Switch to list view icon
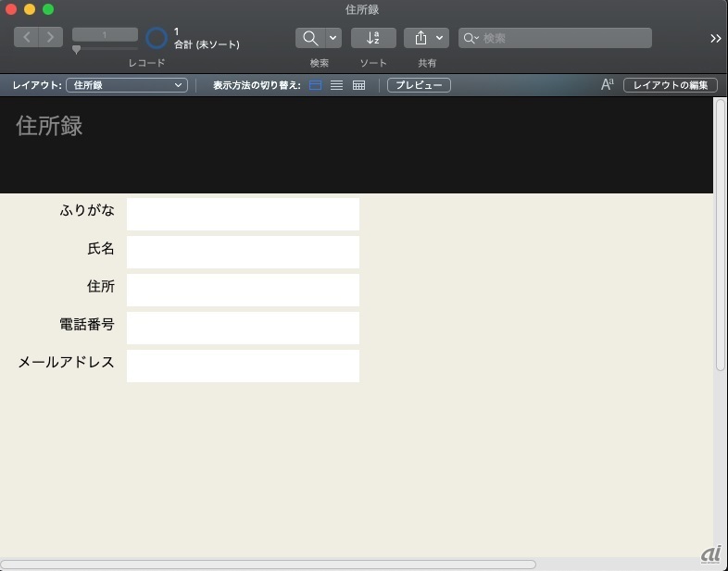 tap(336, 85)
